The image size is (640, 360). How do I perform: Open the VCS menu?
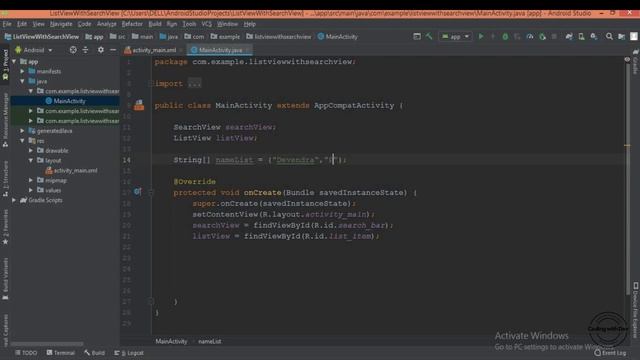[207, 24]
